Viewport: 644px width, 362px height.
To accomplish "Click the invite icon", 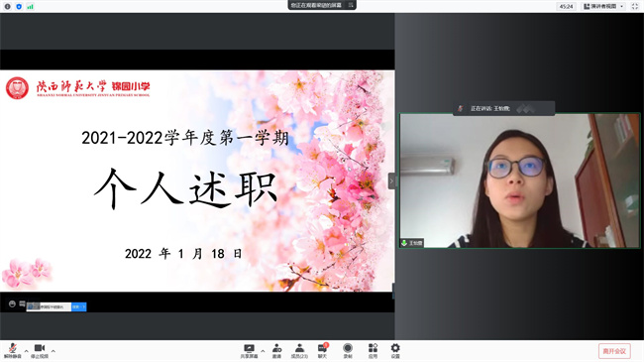I will (276, 348).
